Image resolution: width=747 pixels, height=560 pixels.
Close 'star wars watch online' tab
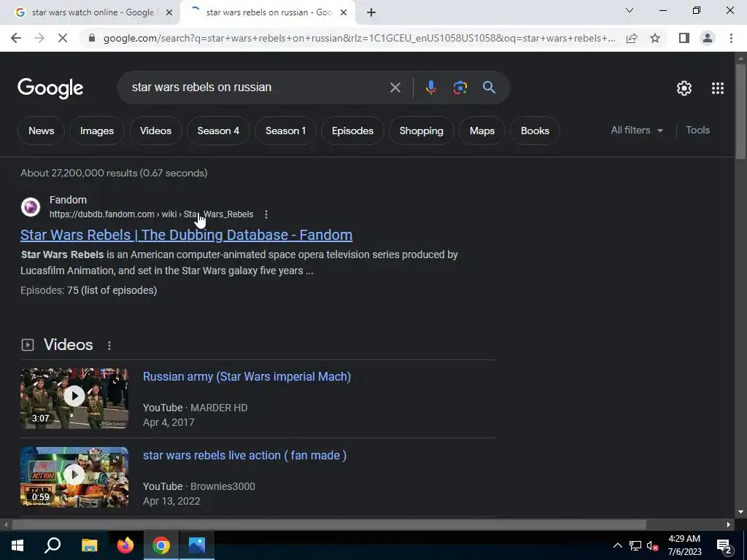169,12
